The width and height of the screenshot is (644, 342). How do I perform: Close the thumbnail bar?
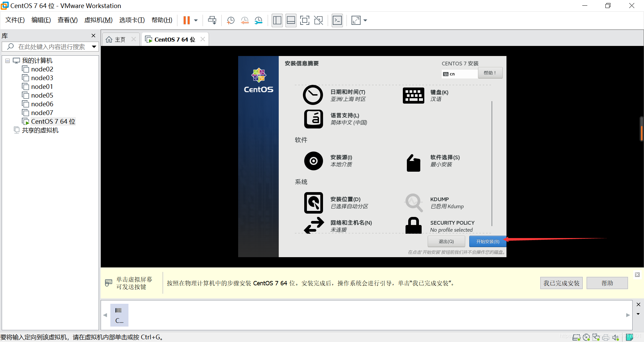[638, 304]
